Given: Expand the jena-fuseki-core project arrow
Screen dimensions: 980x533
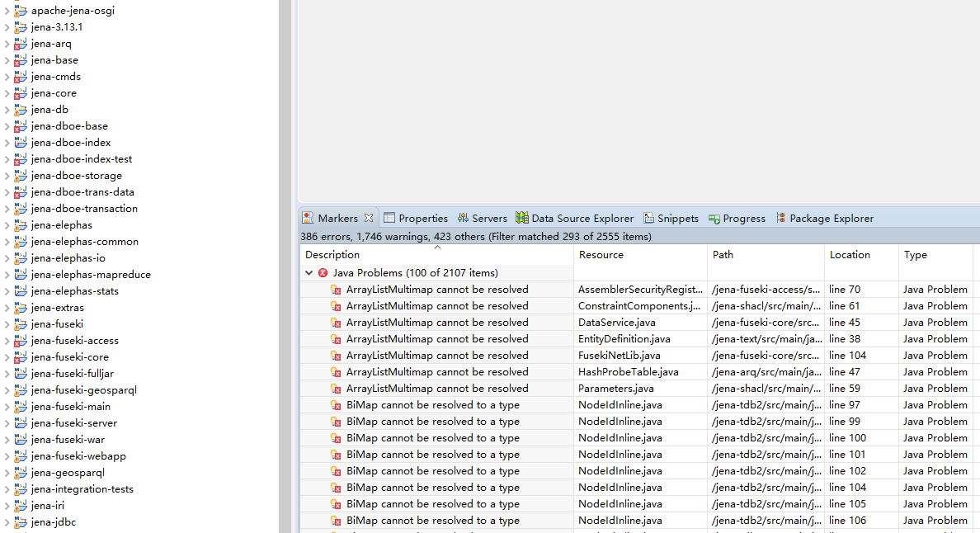Looking at the screenshot, I should pyautogui.click(x=7, y=357).
